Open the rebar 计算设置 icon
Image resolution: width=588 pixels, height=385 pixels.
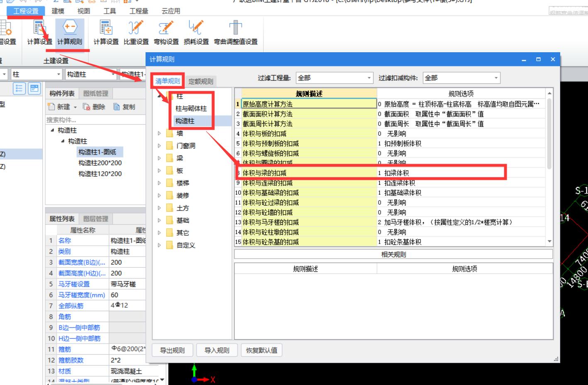(x=106, y=33)
